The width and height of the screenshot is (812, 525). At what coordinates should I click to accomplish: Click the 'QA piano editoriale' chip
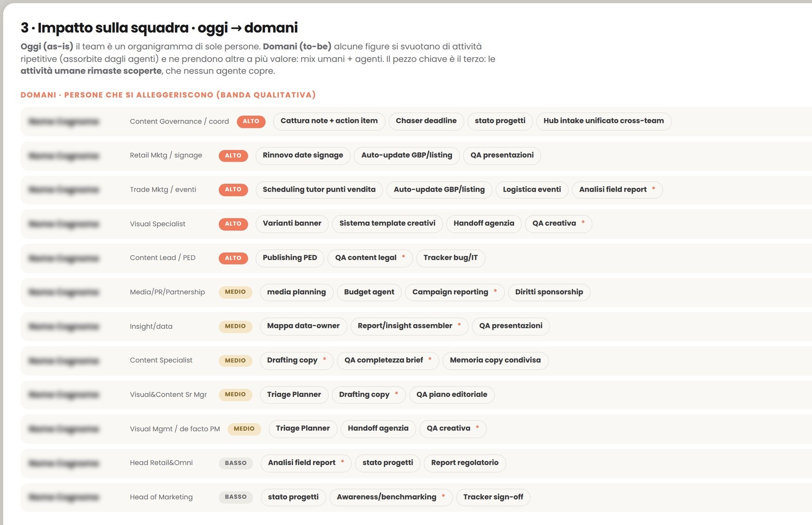tap(452, 395)
